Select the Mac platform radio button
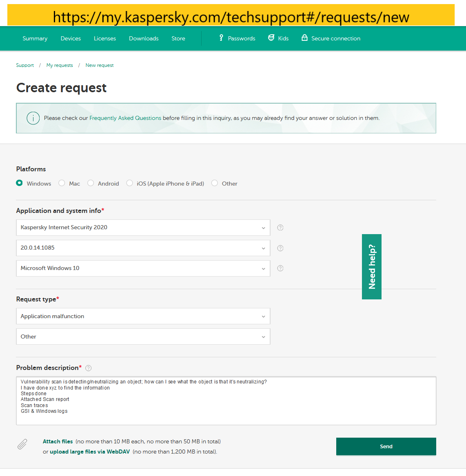 [62, 183]
